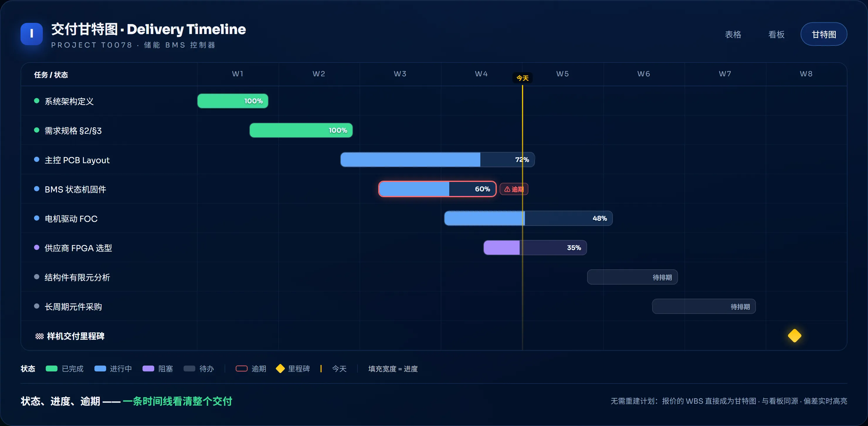
Task: Click the 阻塞 purple legend swatch
Action: tap(148, 369)
